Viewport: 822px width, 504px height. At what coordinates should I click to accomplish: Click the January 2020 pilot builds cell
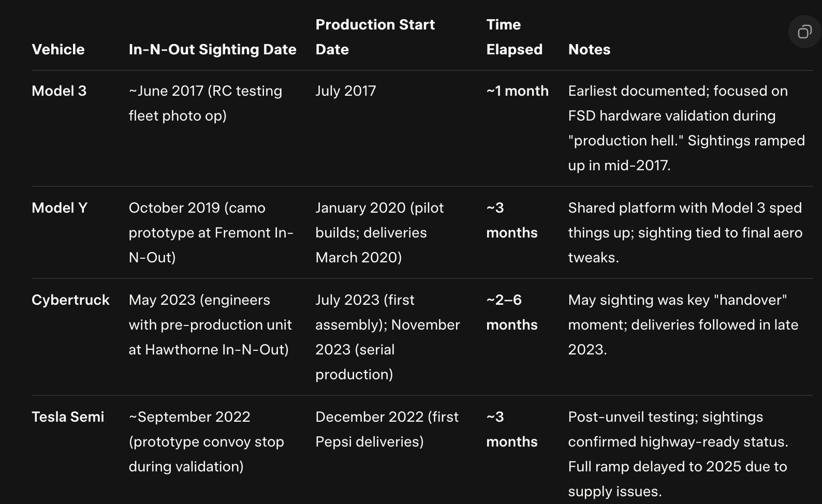379,233
